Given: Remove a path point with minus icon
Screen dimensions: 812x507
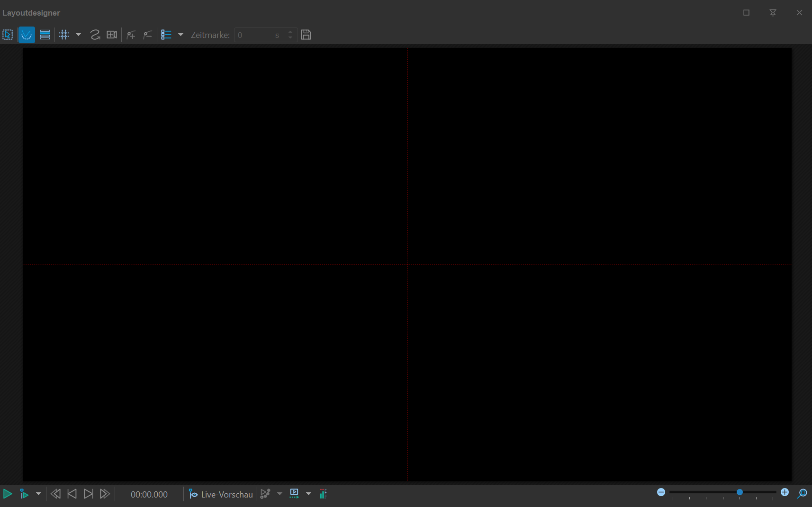Looking at the screenshot, I should coord(148,35).
